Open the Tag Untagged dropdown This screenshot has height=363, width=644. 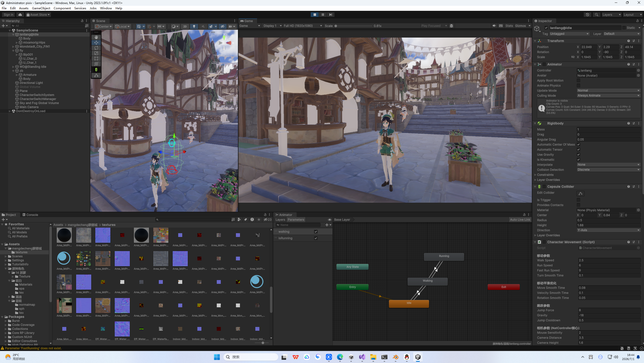point(569,34)
